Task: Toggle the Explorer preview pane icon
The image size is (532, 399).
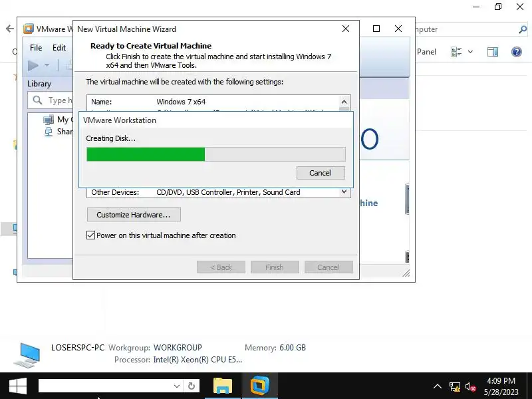Action: click(493, 52)
